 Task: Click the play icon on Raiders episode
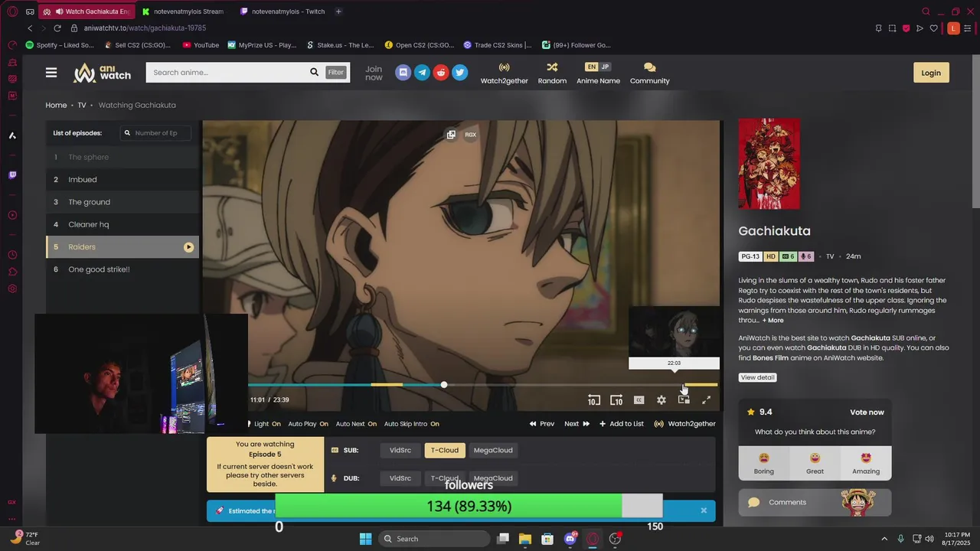(188, 247)
